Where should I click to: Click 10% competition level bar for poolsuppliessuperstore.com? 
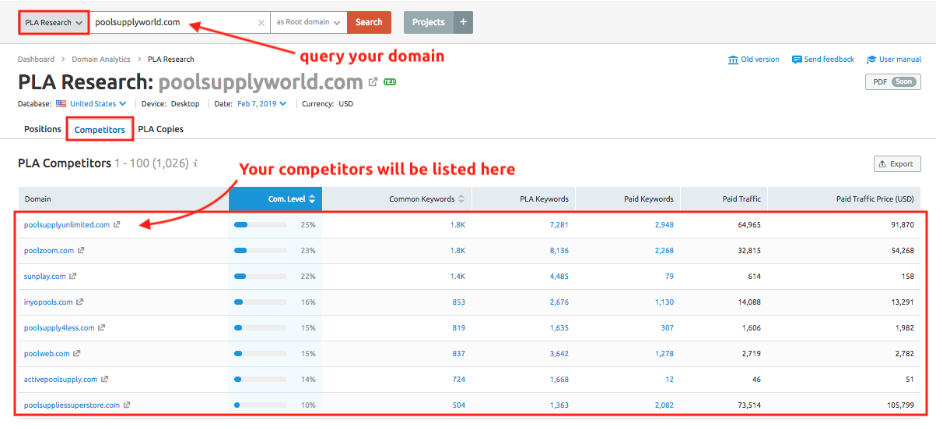pos(260,406)
